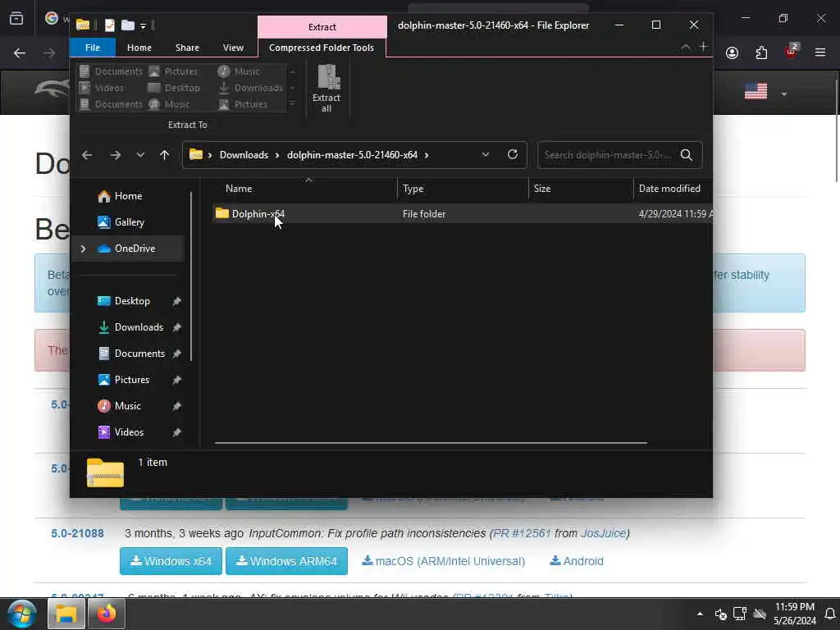
Task: Switch to Firefox on the taskbar
Action: 106,614
